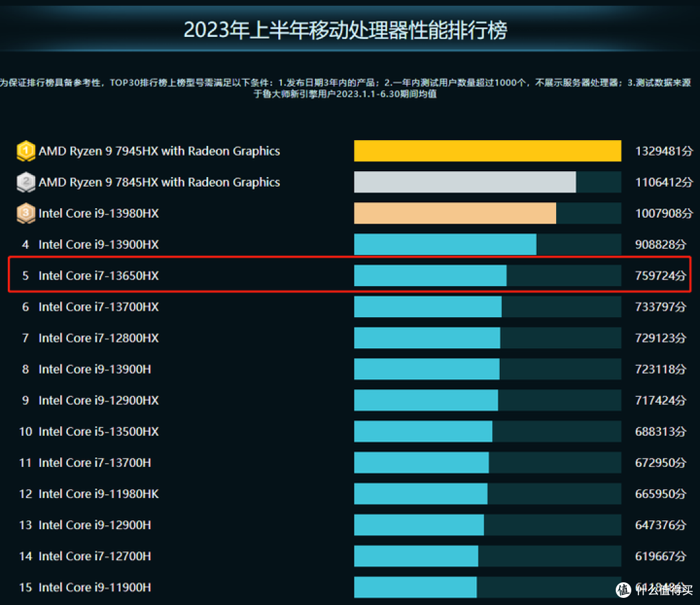Click Intel Core i9-13900H entry

pos(95,369)
